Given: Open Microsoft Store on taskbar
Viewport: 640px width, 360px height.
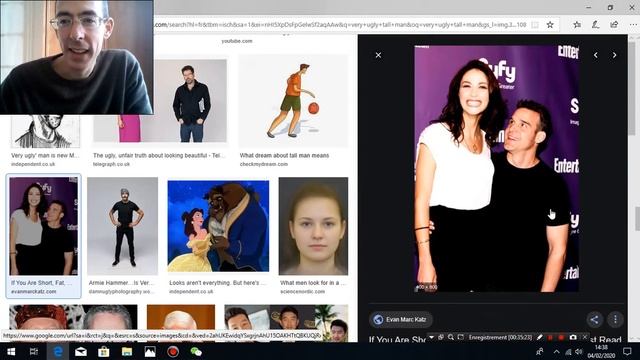Looking at the screenshot, I should point(104,351).
